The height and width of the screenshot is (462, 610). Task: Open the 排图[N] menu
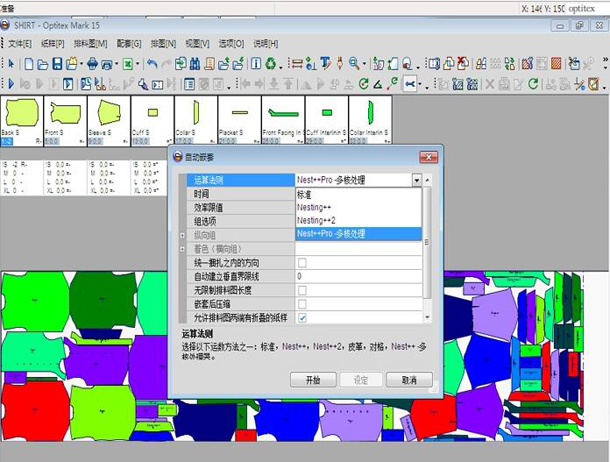(163, 44)
